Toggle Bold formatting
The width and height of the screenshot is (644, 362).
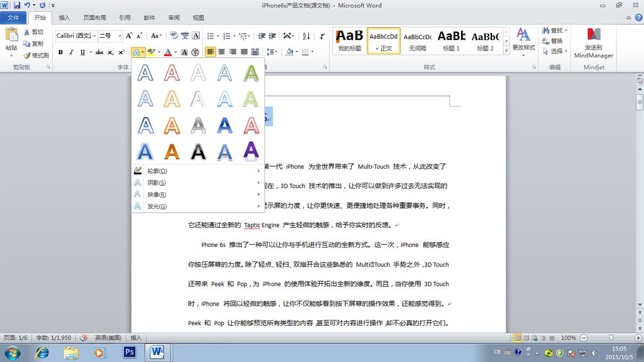[61, 52]
